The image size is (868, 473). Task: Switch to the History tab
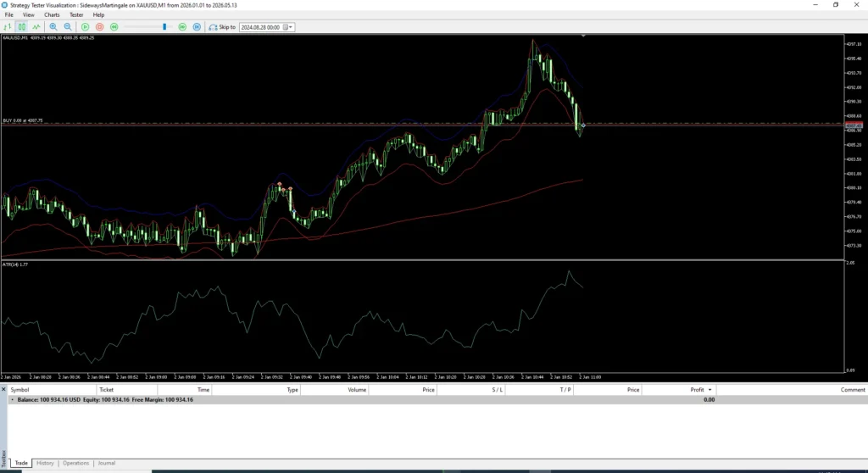click(x=45, y=463)
